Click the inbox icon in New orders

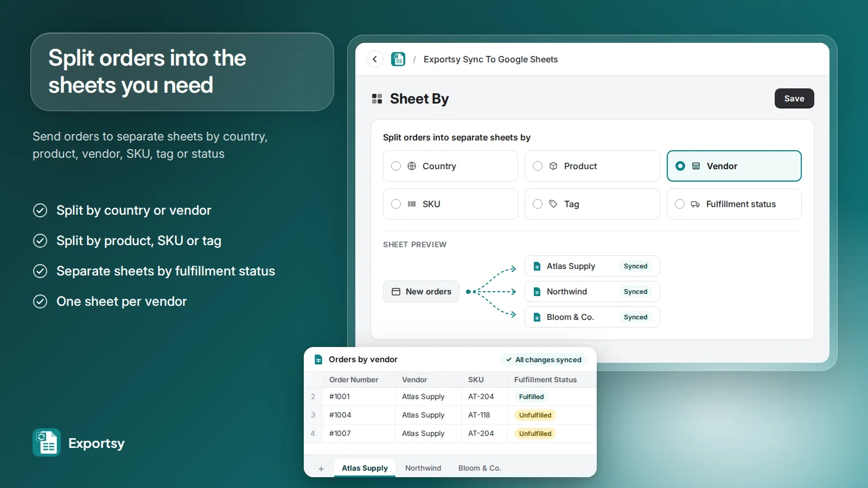point(396,292)
